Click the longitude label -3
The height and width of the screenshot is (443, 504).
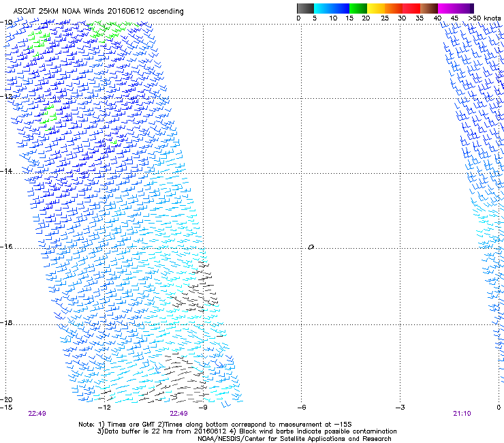click(x=400, y=408)
